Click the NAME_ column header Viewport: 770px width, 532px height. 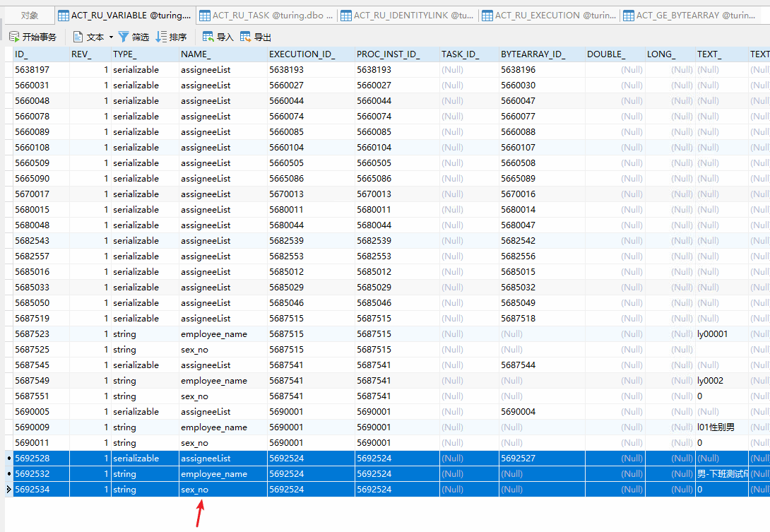(223, 54)
